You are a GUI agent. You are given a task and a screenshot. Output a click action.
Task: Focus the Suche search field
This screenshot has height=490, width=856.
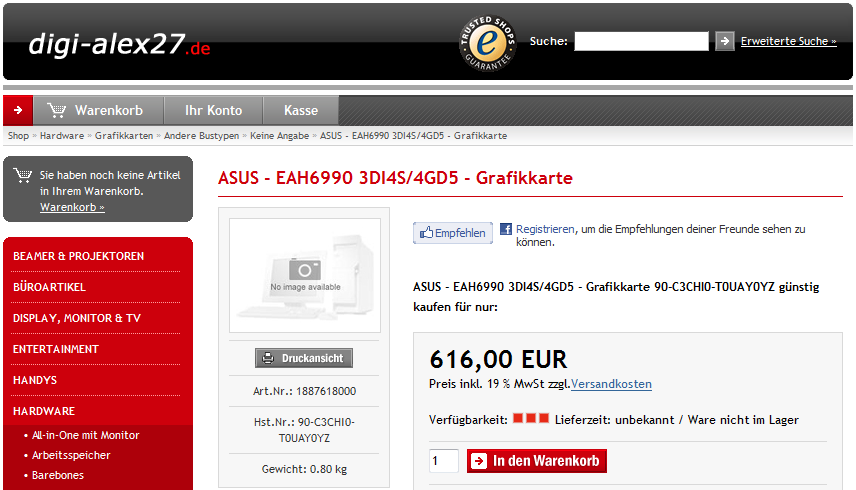coord(641,41)
